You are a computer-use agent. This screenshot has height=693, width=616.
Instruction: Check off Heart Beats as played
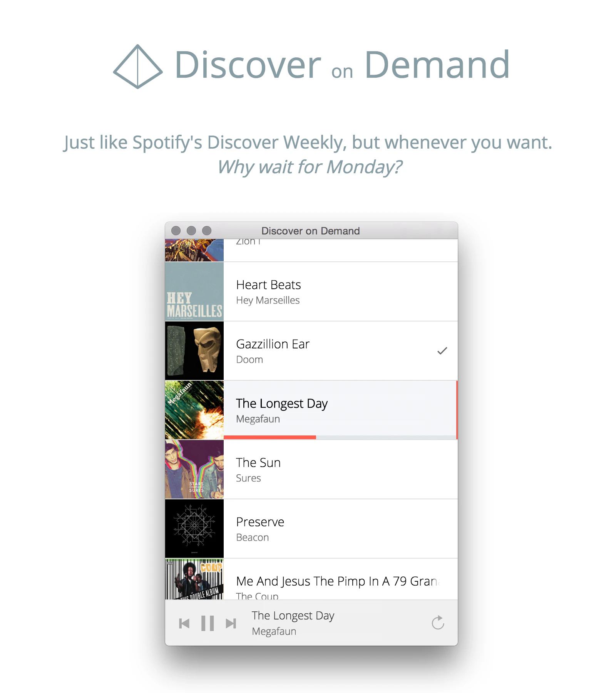442,291
